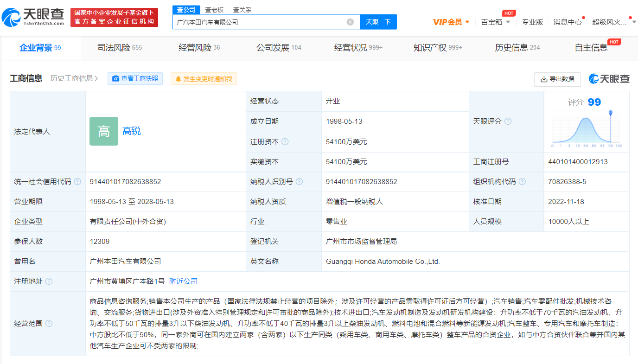Click 查看工商快照 camera button
Screen dimensions: 638x364
click(135, 79)
